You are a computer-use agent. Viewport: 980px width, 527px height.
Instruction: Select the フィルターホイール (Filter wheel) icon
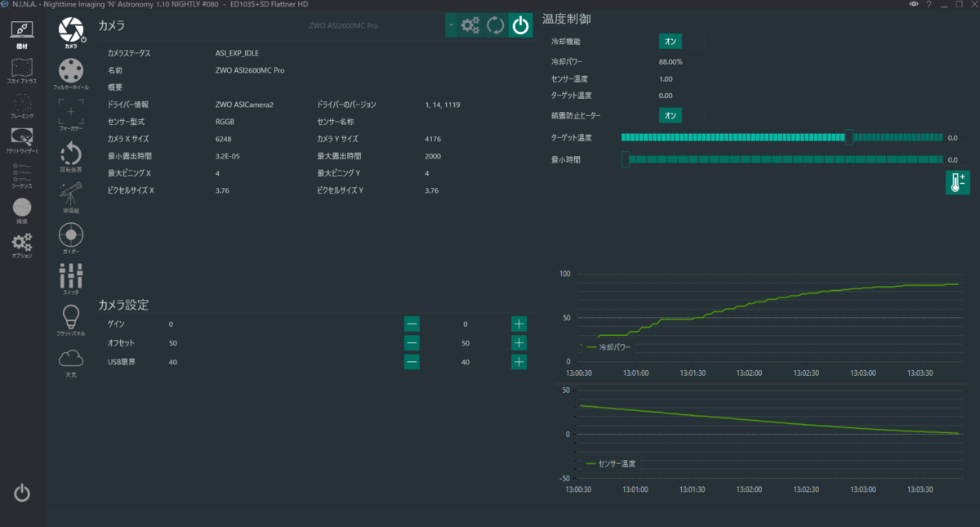click(x=71, y=73)
